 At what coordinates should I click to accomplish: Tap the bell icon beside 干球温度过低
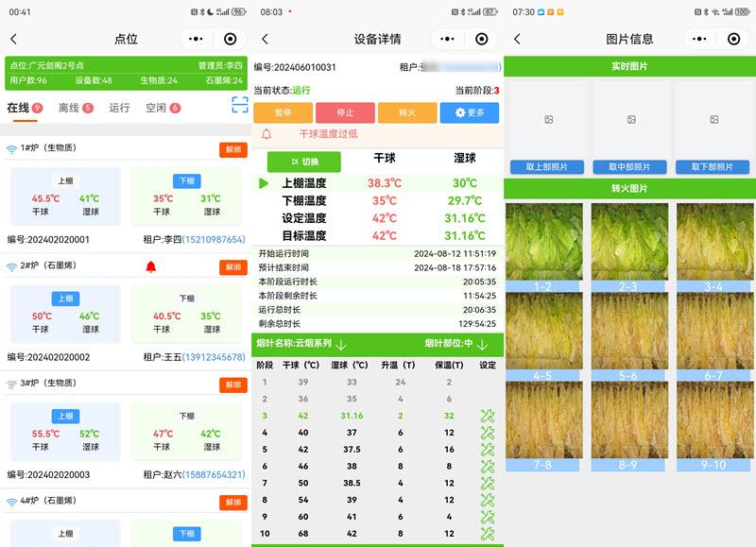(x=266, y=134)
